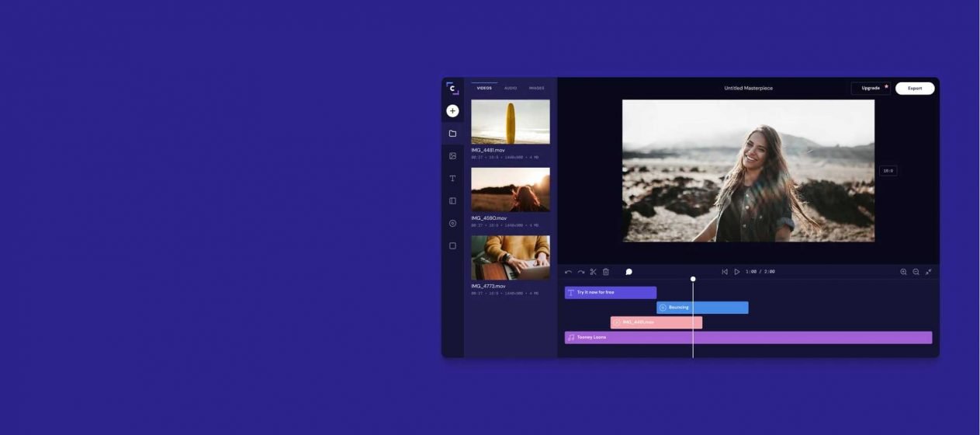The image size is (980, 435).
Task: Play the video preview
Action: [x=737, y=272]
